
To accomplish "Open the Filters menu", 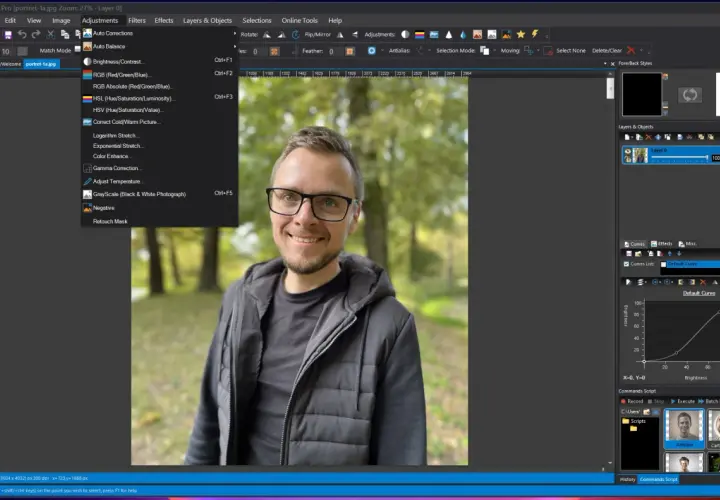I will [x=137, y=20].
